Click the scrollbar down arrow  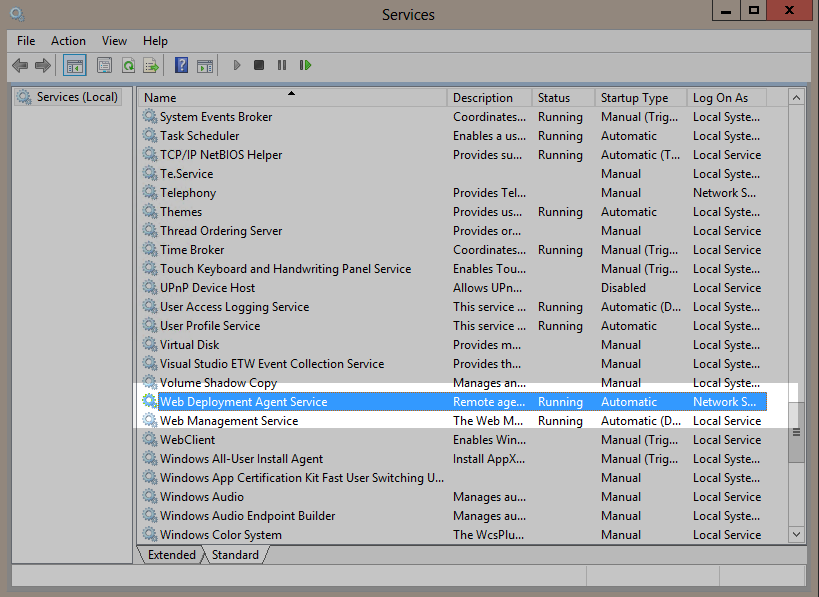click(x=796, y=534)
